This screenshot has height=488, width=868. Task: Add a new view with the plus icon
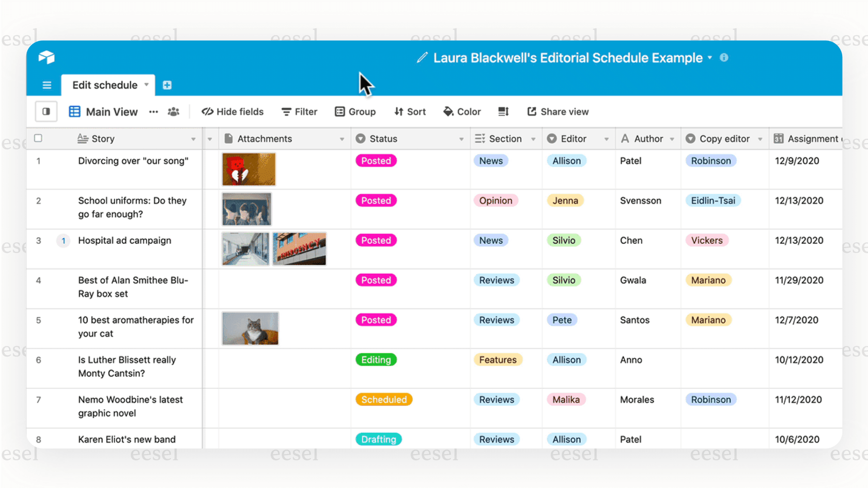tap(167, 85)
